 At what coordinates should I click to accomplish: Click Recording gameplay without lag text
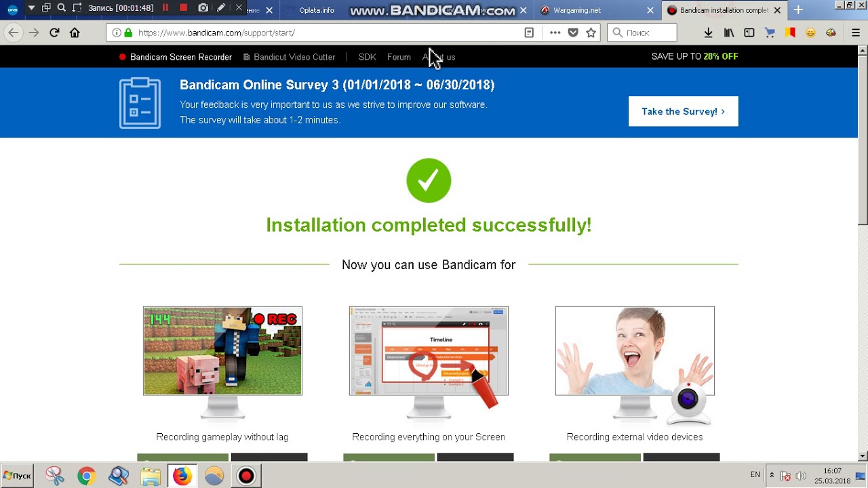click(222, 437)
